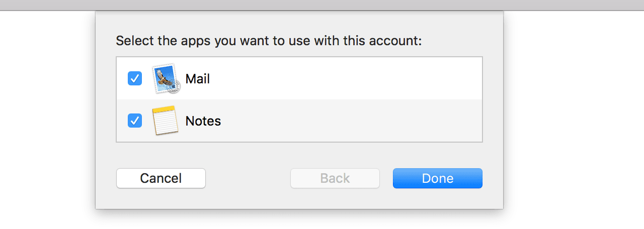Click the dialog's empty area below Done

click(x=437, y=199)
